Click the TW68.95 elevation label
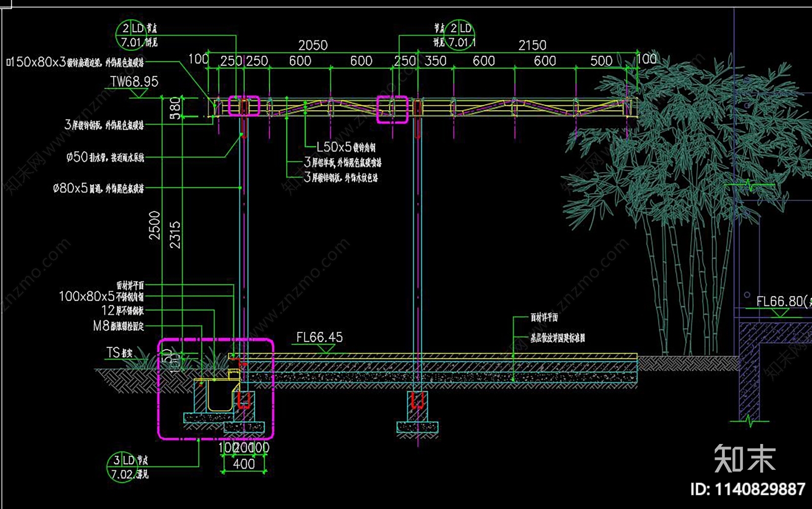This screenshot has width=812, height=509. (x=134, y=81)
